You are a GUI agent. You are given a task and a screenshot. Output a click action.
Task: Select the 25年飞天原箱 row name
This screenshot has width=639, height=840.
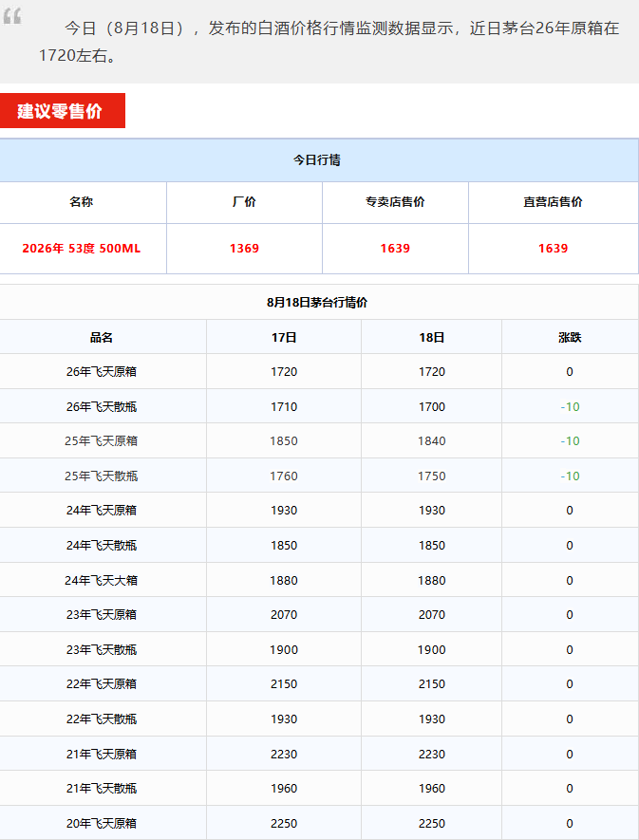102,441
